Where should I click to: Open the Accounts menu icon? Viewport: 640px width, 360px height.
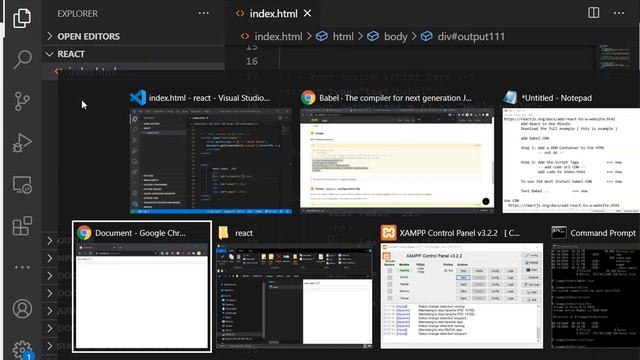(x=22, y=309)
